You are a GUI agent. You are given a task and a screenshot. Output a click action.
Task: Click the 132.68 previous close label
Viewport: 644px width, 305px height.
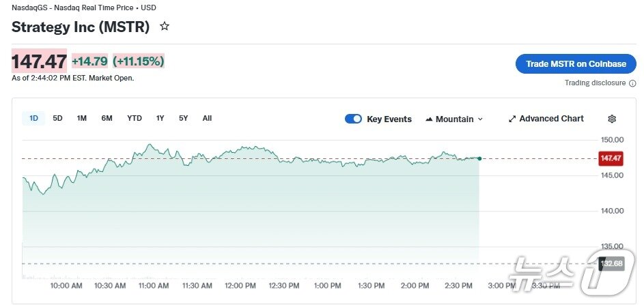(x=611, y=263)
